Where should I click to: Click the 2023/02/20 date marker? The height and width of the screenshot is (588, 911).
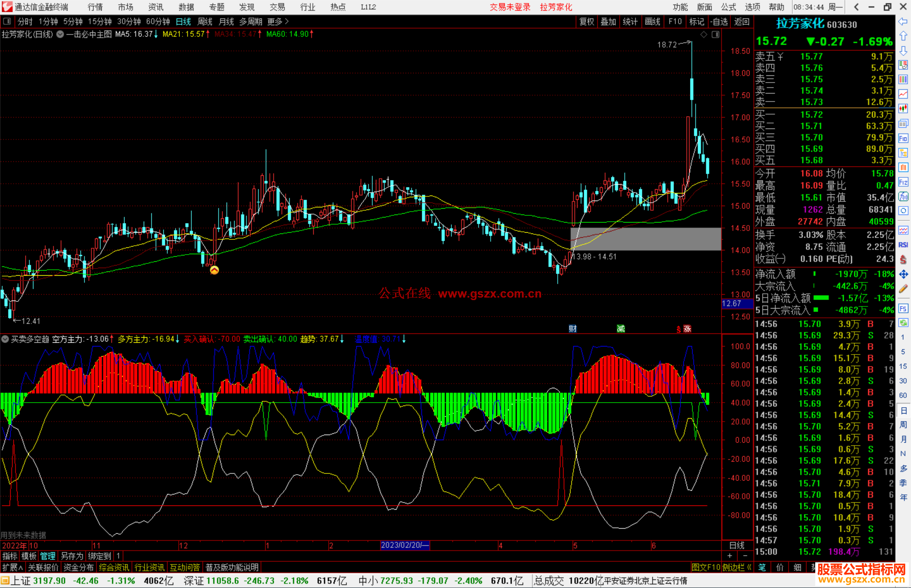pyautogui.click(x=405, y=545)
